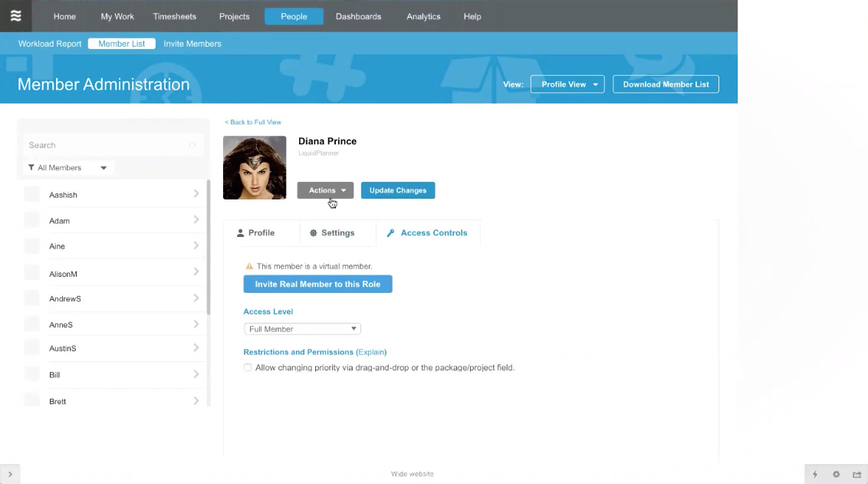The width and height of the screenshot is (868, 484).
Task: Click Download Member List button
Action: (666, 84)
